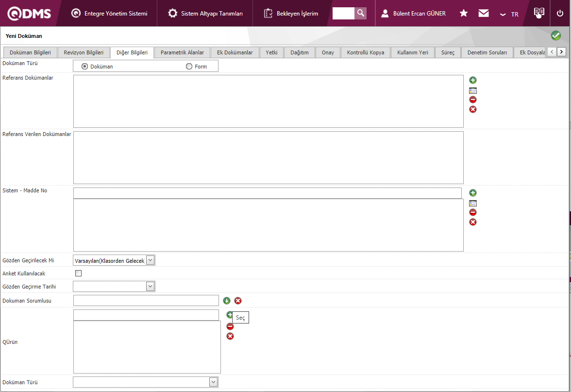Open the Parametrik Alanlar tab
Image resolution: width=571 pixels, height=392 pixels.
pos(182,52)
